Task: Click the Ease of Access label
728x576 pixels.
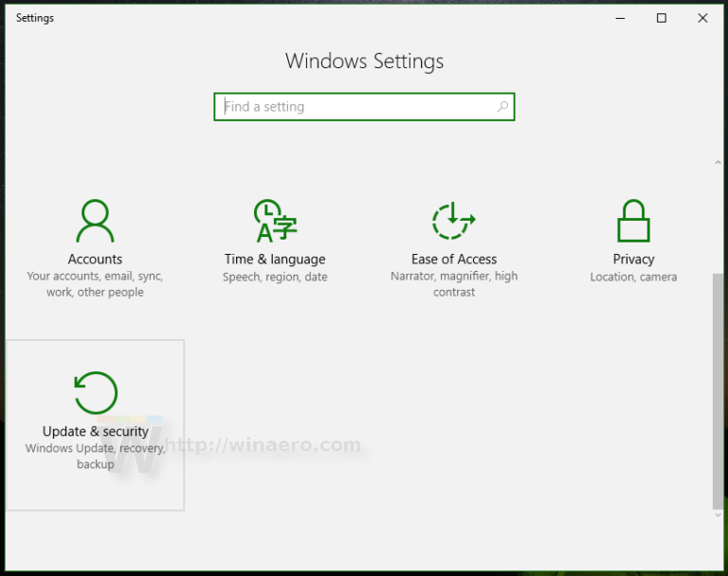Action: (454, 260)
